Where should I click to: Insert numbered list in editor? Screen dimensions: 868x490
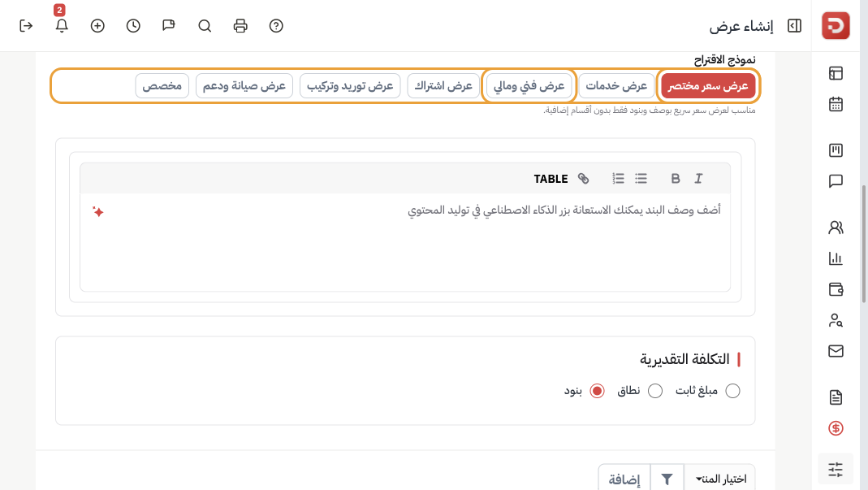[x=619, y=179]
